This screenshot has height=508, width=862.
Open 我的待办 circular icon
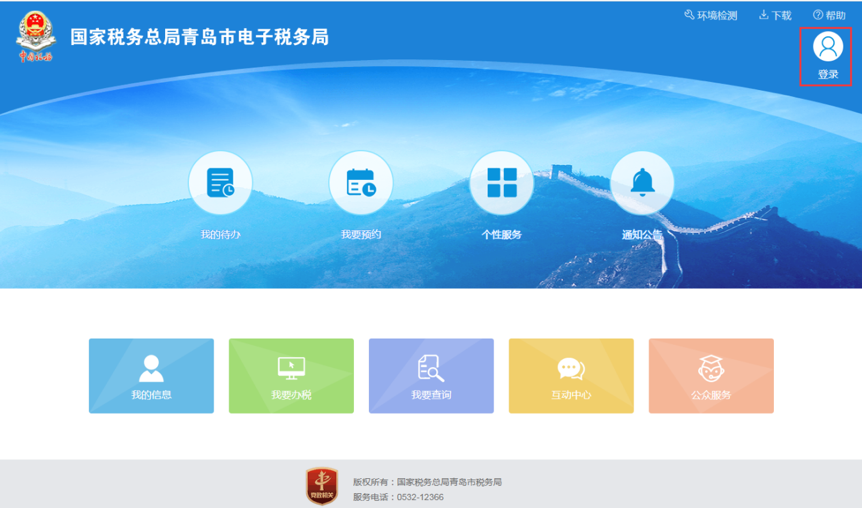pyautogui.click(x=220, y=183)
